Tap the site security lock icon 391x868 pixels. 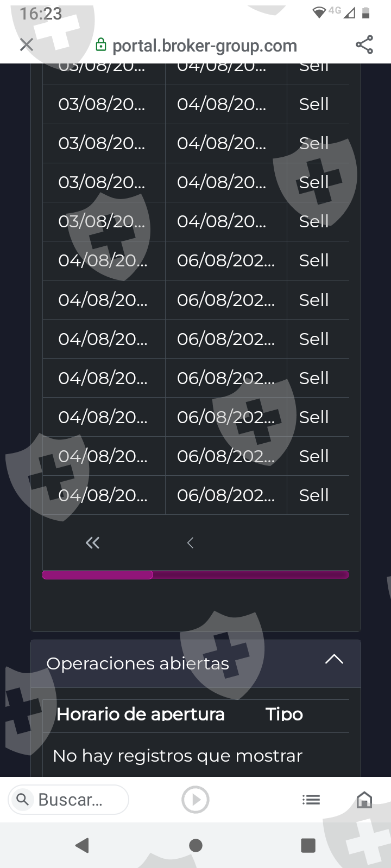(101, 45)
